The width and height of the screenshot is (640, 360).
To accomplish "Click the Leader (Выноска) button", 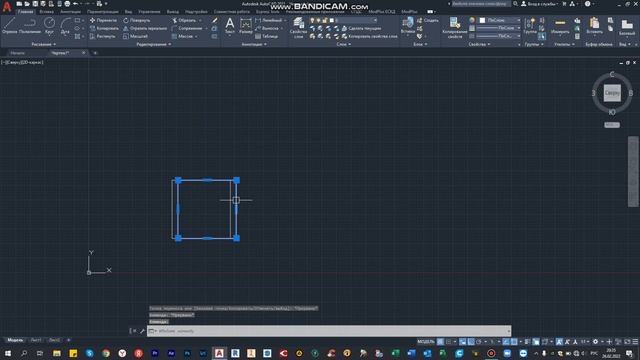I will click(267, 28).
